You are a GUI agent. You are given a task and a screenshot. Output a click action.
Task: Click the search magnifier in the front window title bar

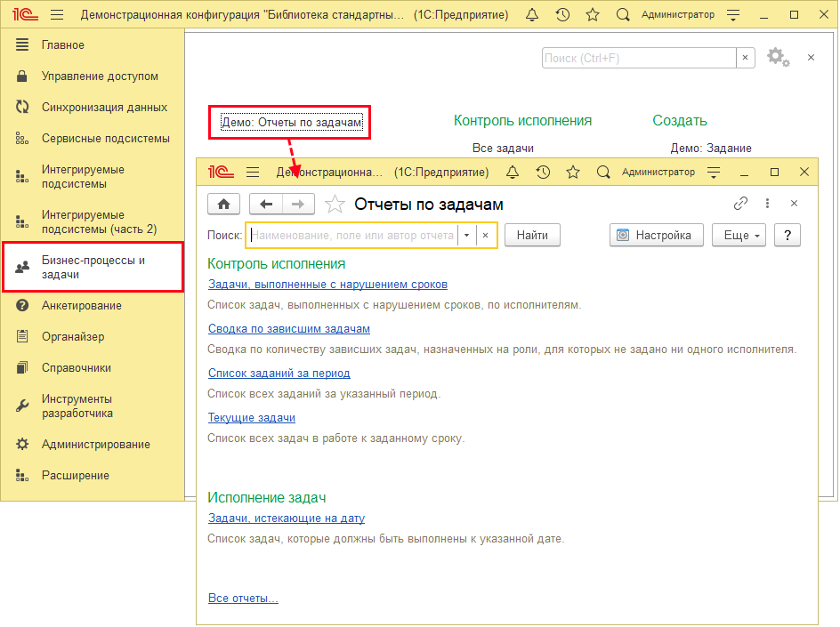(603, 172)
